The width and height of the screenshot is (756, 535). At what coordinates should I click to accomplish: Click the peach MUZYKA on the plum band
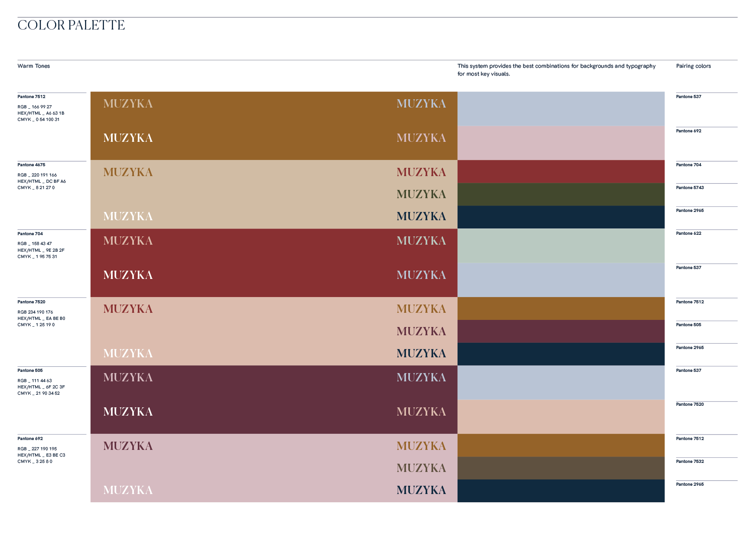[421, 412]
